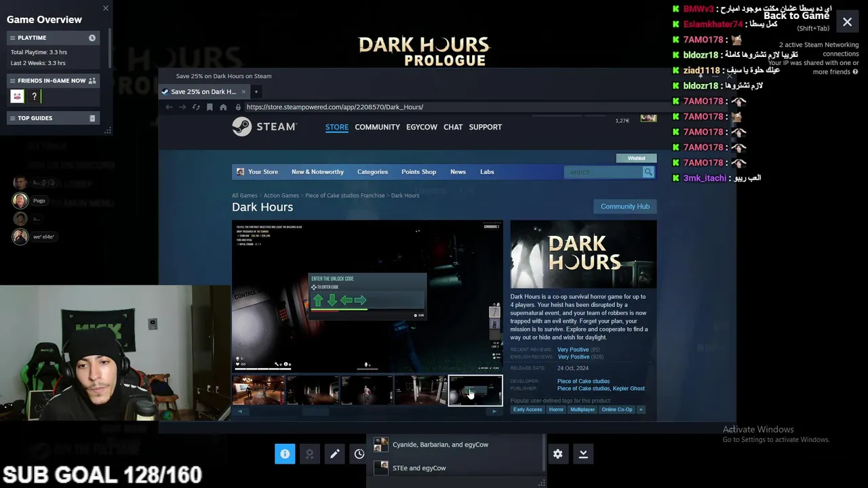Select the EGYCOW menu item
Screen dimensions: 868x488
[422, 127]
